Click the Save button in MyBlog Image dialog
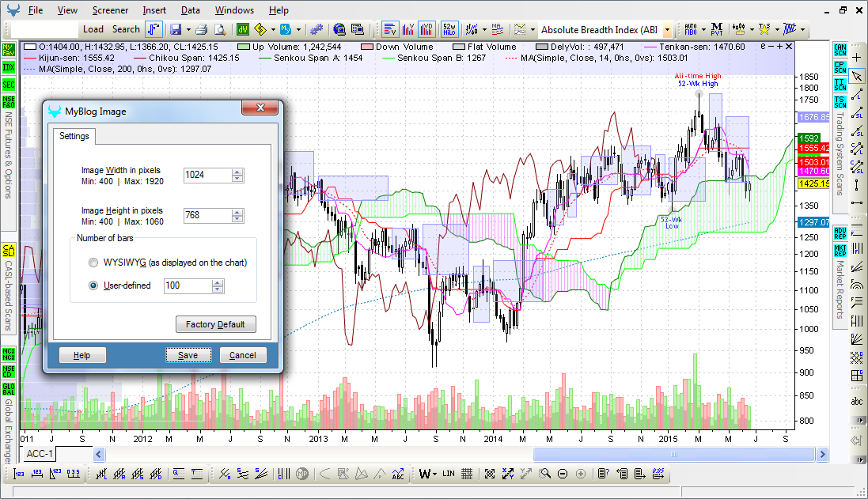This screenshot has height=499, width=868. (188, 355)
